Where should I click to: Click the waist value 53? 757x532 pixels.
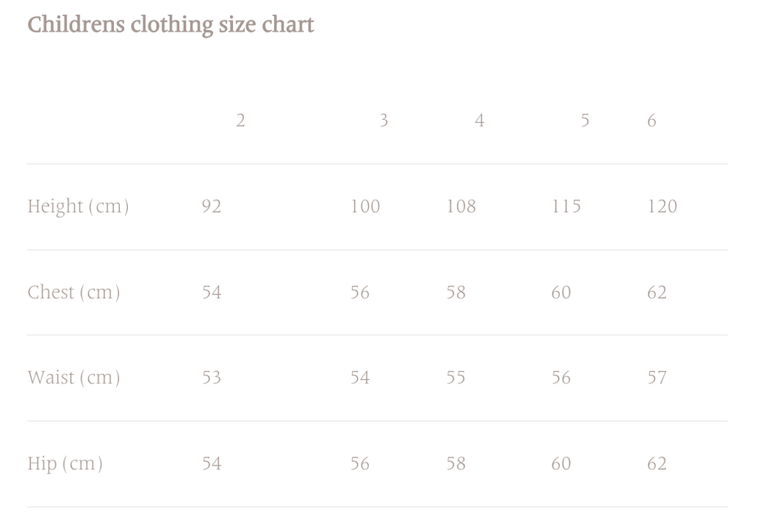pyautogui.click(x=211, y=378)
